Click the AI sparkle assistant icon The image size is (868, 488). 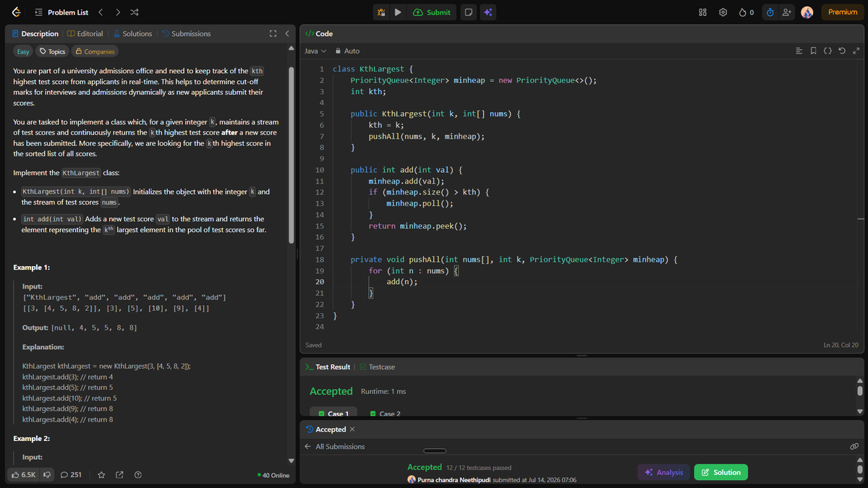click(488, 12)
